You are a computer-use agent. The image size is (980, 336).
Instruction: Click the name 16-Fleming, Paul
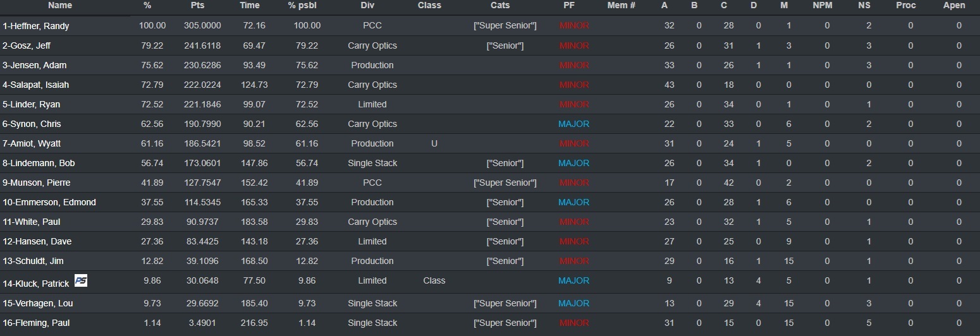tap(36, 323)
